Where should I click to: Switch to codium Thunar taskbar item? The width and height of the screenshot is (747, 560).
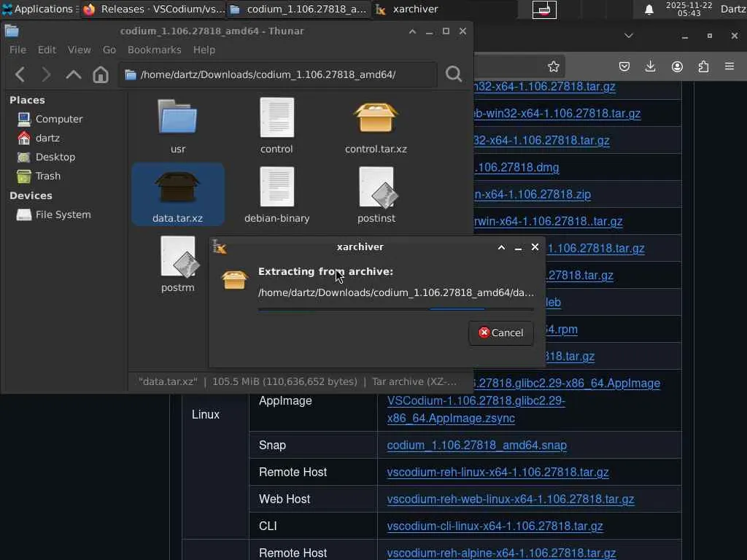[x=298, y=9]
